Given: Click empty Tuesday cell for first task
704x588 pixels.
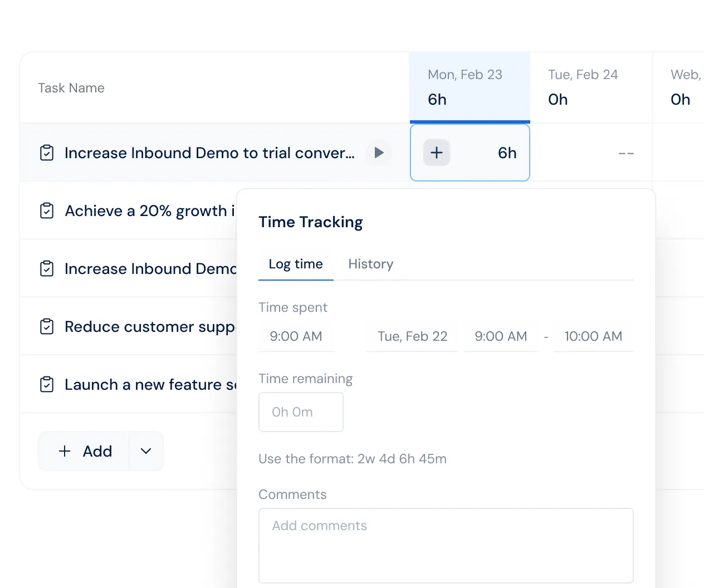Looking at the screenshot, I should click(x=591, y=153).
